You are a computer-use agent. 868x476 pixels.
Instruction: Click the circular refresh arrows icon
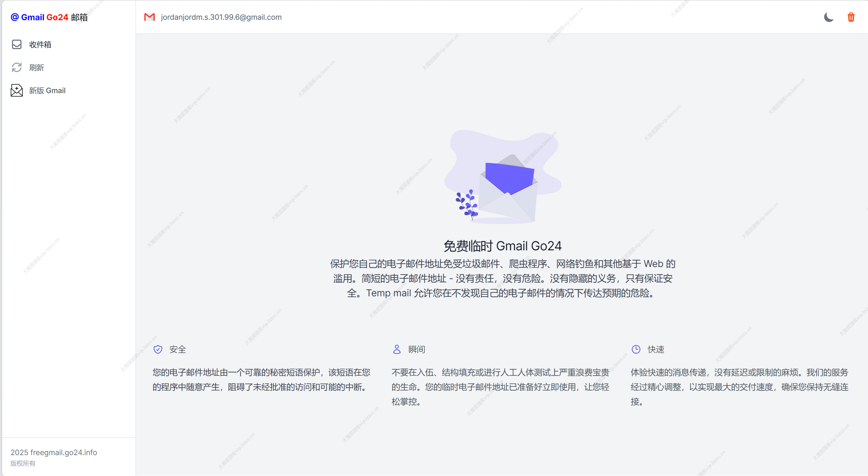point(17,68)
